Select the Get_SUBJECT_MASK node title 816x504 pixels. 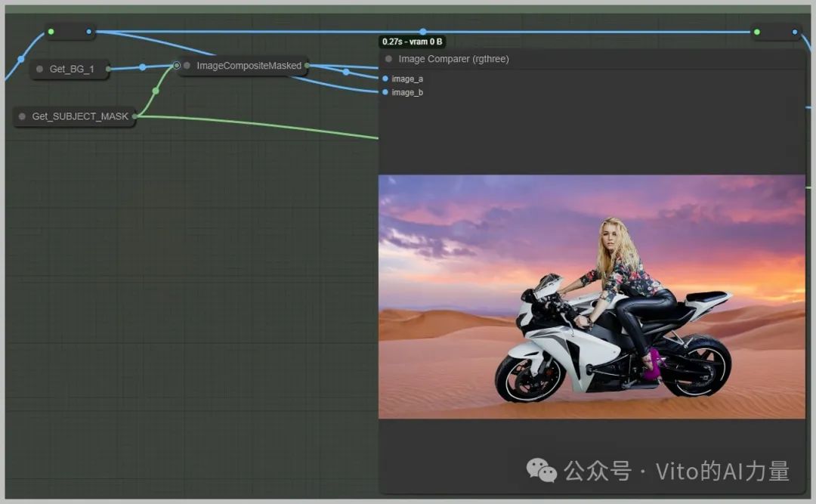(80, 116)
